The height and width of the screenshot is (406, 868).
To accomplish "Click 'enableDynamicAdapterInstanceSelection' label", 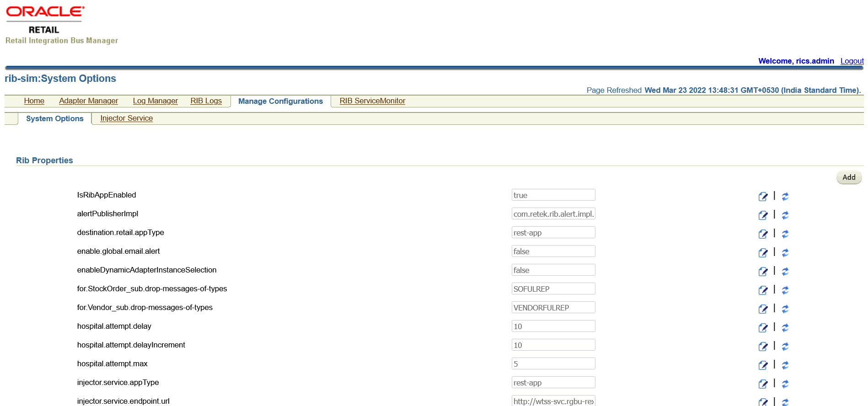I will click(147, 270).
